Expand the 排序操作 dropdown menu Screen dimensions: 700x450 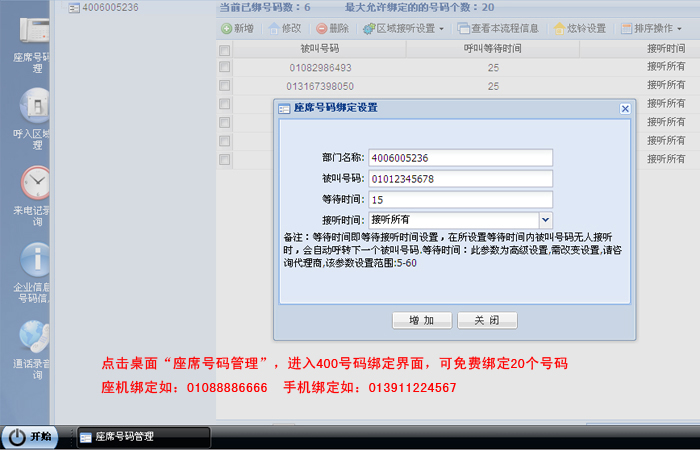[656, 28]
